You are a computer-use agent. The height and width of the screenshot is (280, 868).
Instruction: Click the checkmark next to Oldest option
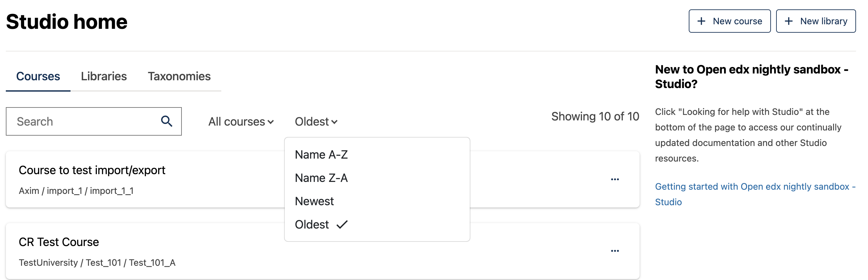click(342, 224)
